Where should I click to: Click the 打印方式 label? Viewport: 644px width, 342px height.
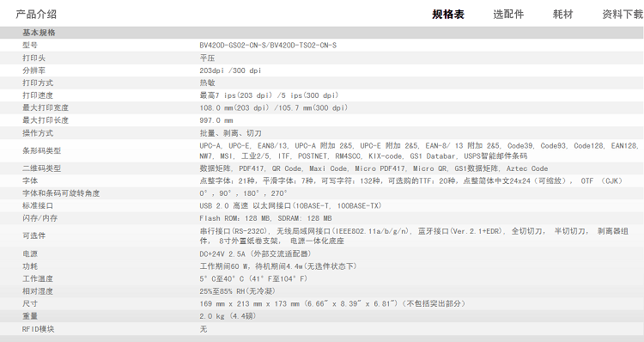click(x=38, y=82)
